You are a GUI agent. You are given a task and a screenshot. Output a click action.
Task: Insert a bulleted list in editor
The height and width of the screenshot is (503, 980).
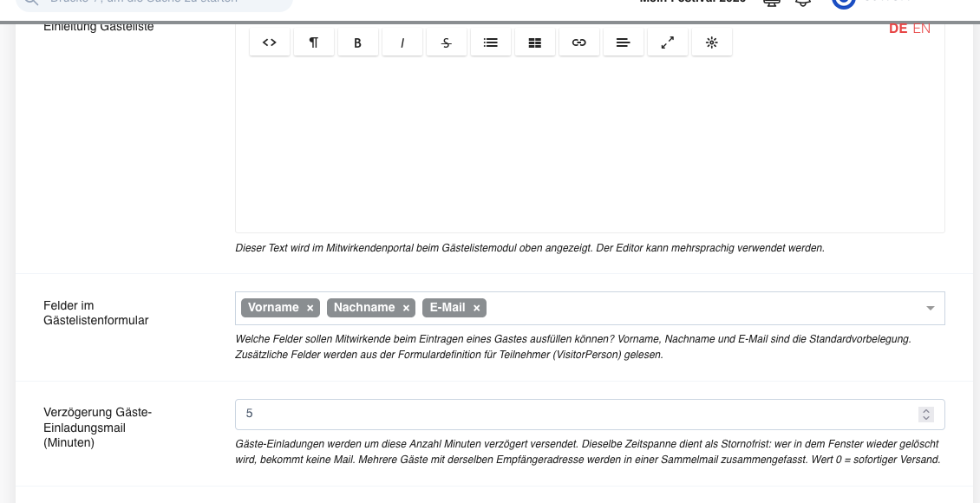pyautogui.click(x=491, y=42)
